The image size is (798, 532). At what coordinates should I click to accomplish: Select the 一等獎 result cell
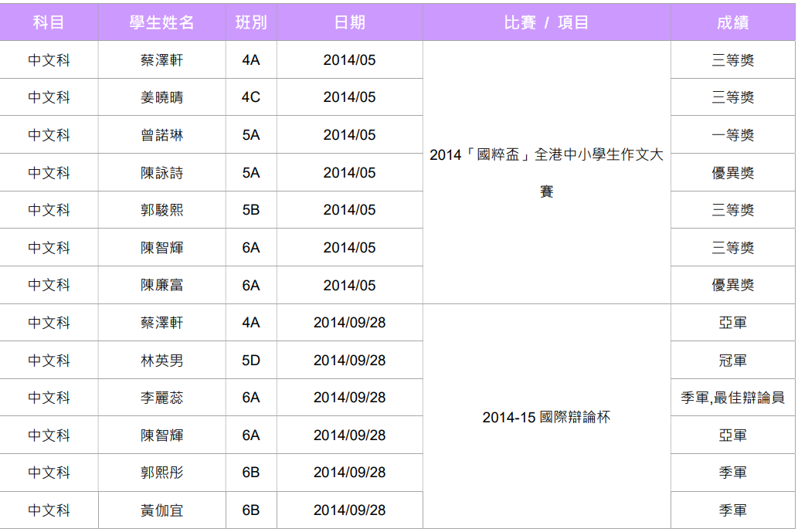pyautogui.click(x=732, y=135)
